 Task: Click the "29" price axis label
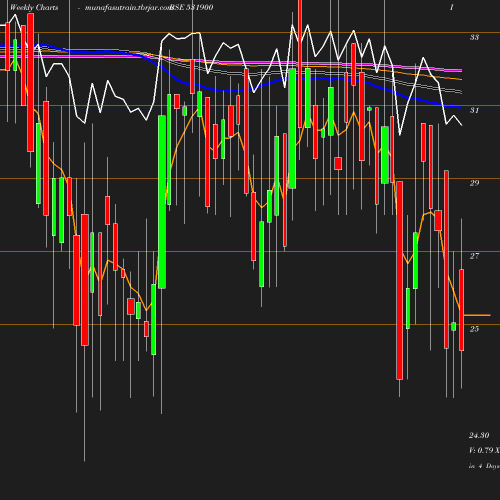(474, 183)
